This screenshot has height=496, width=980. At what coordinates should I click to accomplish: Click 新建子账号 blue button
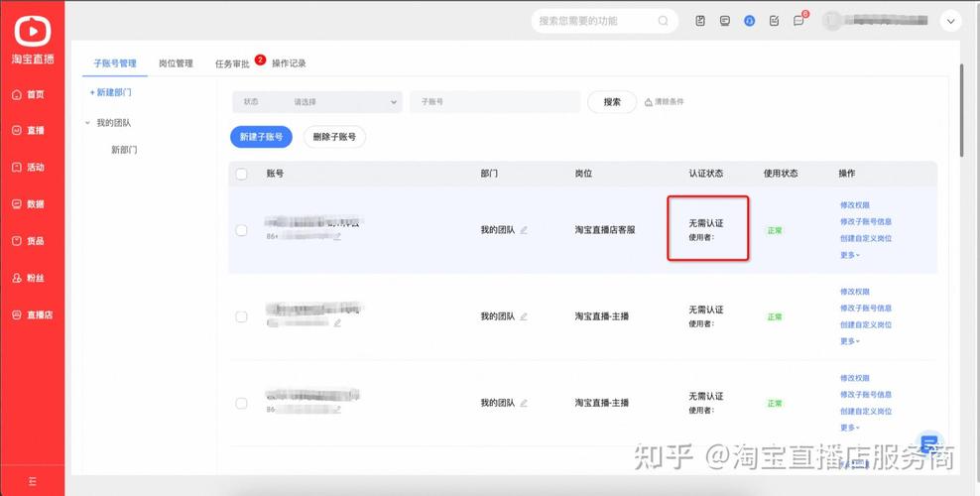click(x=261, y=137)
